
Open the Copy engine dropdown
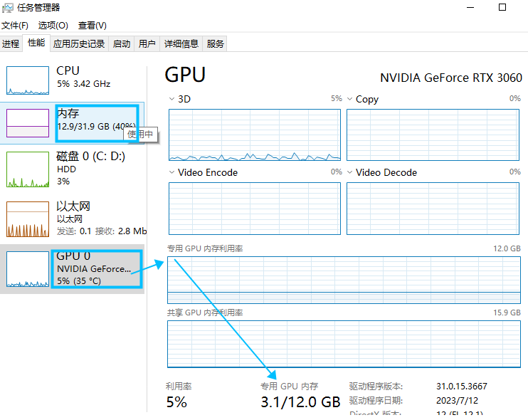click(x=349, y=99)
